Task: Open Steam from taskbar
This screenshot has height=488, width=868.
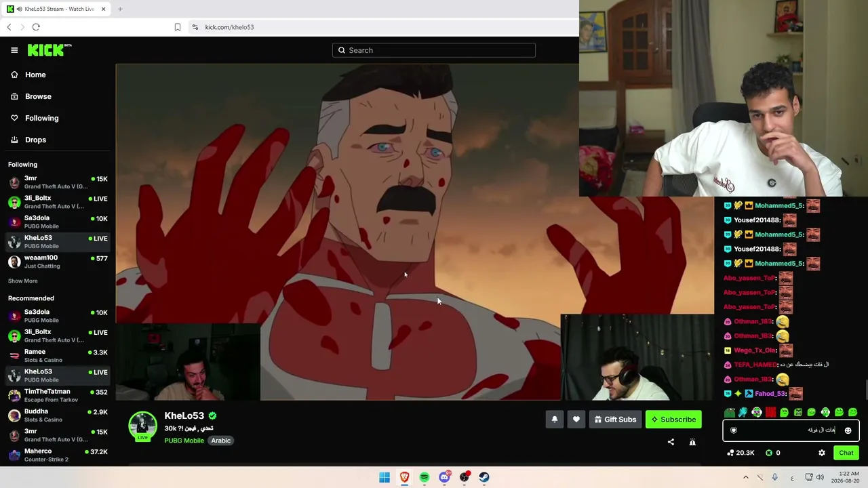Action: (484, 477)
